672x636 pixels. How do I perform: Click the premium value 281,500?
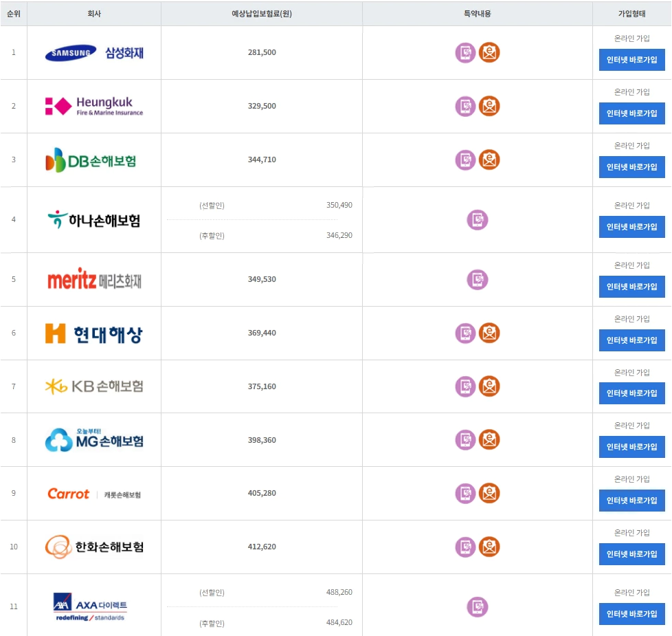coord(262,52)
